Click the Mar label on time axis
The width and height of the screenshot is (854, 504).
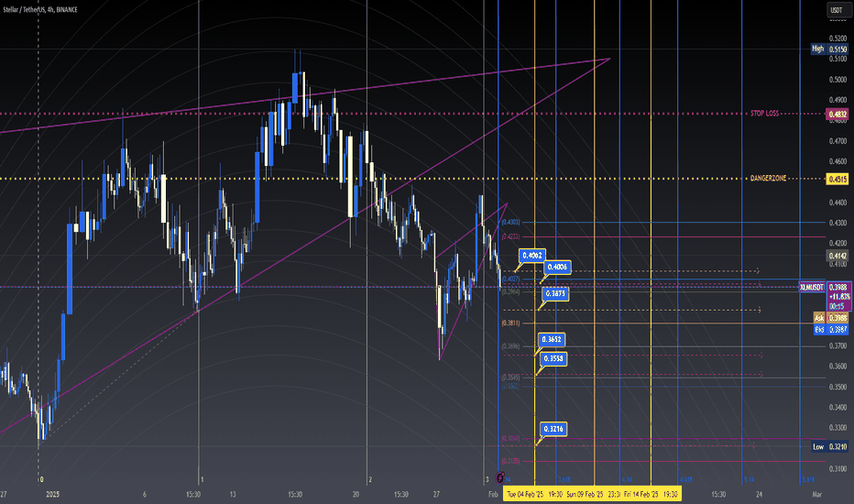tap(816, 495)
